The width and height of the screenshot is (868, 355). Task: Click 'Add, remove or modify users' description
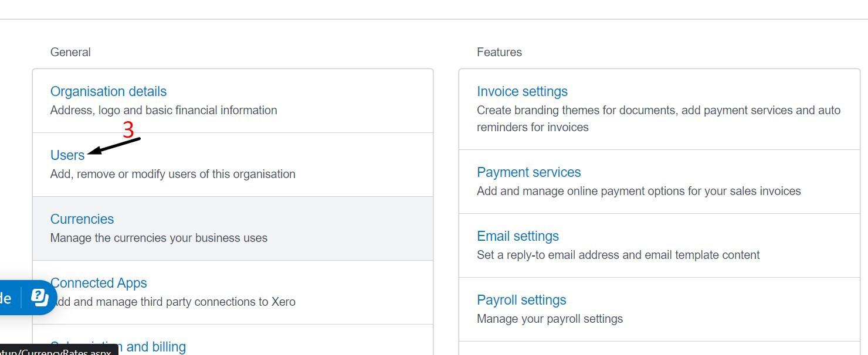(x=172, y=174)
